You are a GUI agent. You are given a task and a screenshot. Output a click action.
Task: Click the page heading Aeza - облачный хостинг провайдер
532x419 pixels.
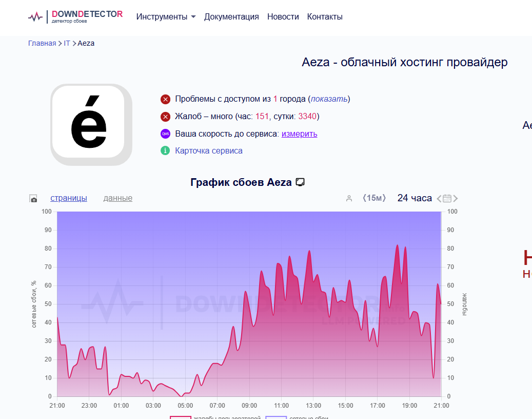(404, 62)
